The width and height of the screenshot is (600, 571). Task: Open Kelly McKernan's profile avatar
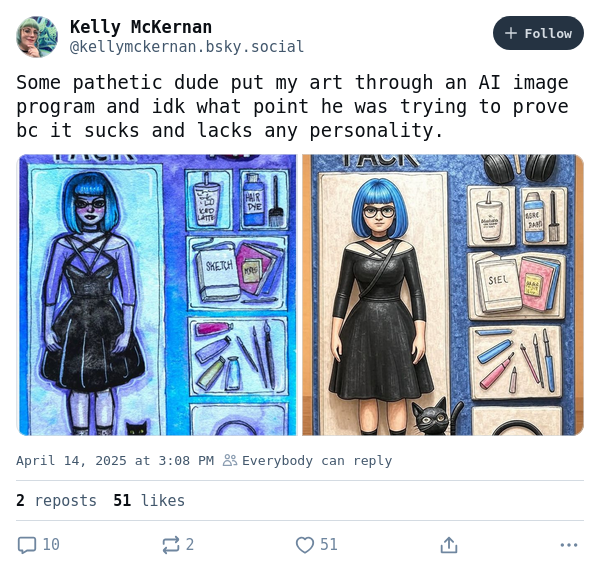click(x=37, y=37)
